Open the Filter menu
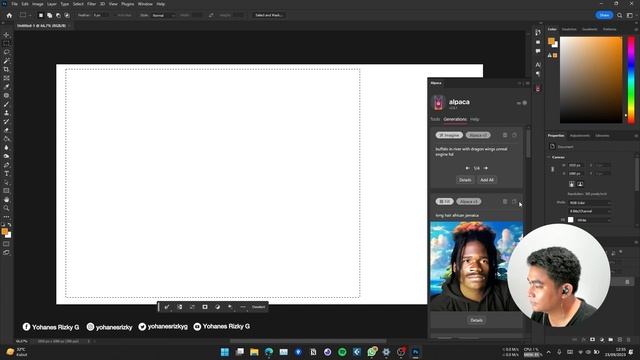The image size is (640, 360). pos(91,4)
